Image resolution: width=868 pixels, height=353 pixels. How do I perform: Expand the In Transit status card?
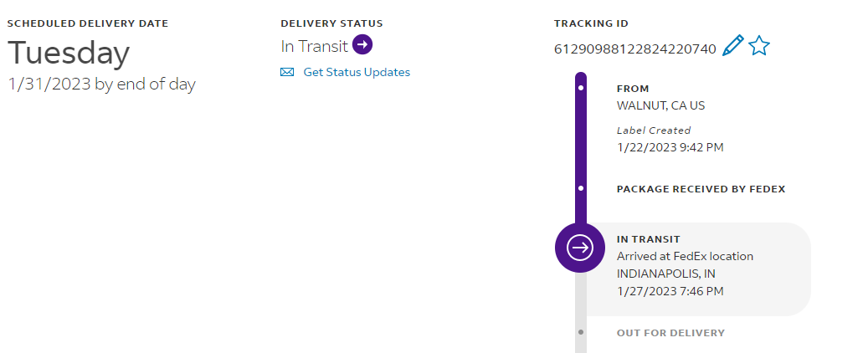pyautogui.click(x=696, y=269)
